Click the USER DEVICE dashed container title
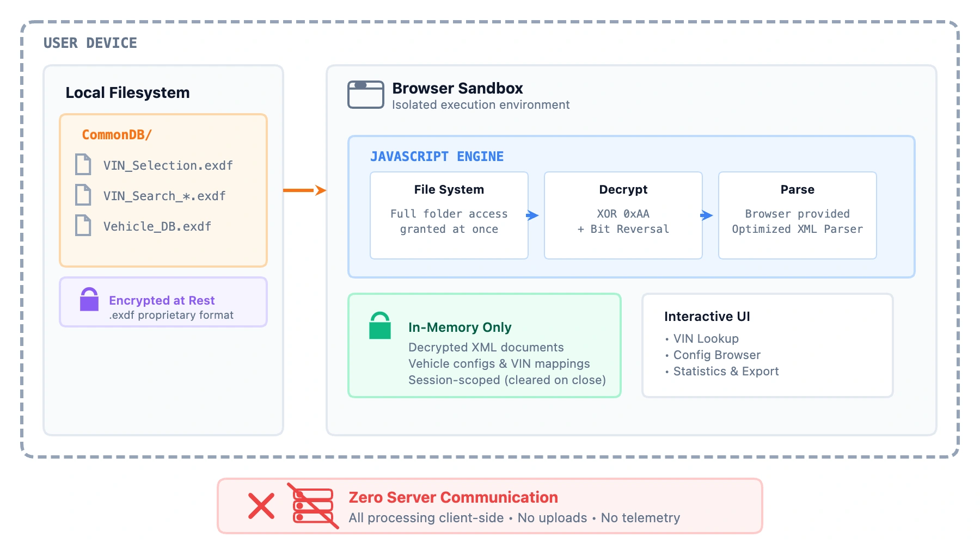 click(x=90, y=42)
